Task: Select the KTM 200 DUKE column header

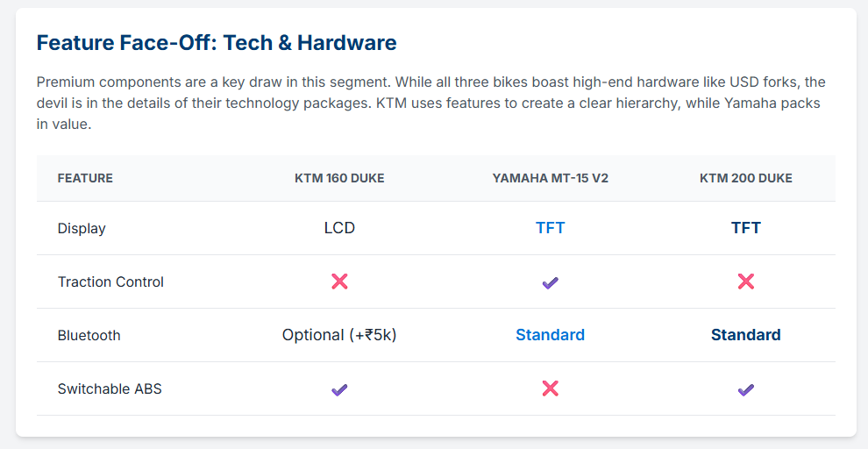Action: (746, 178)
